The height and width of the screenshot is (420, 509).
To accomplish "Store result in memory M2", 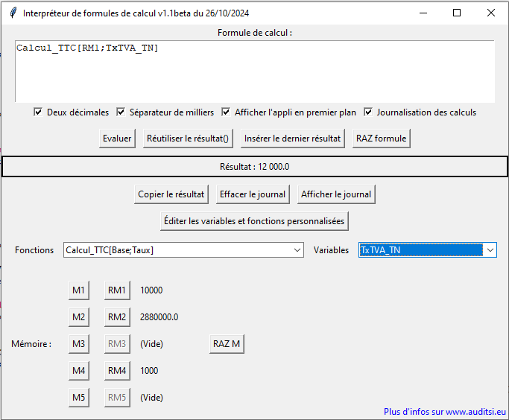I will pyautogui.click(x=79, y=317).
